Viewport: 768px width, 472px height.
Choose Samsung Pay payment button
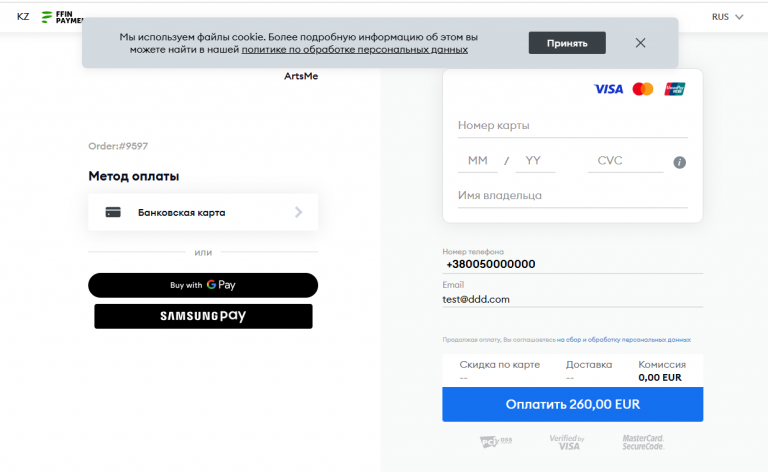pyautogui.click(x=203, y=316)
